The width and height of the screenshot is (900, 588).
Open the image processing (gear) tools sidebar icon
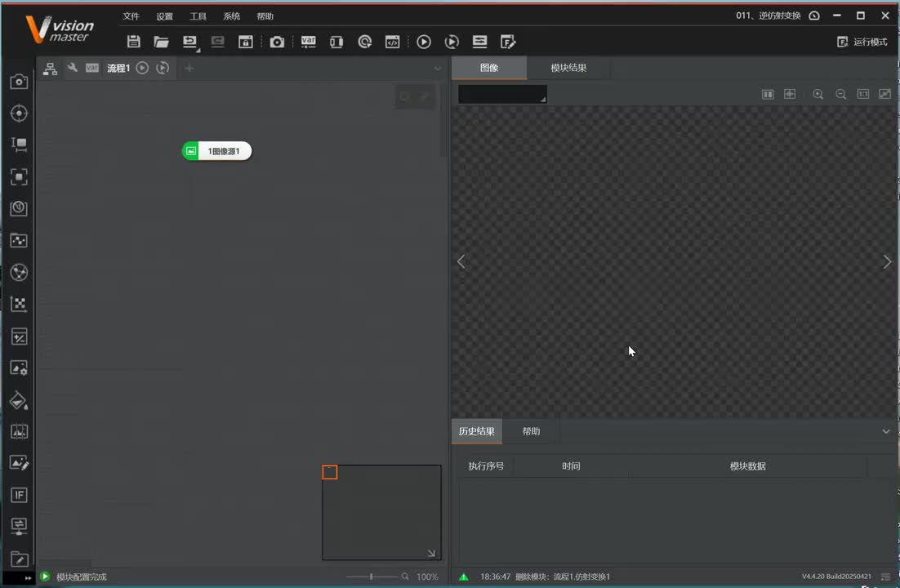point(19,368)
